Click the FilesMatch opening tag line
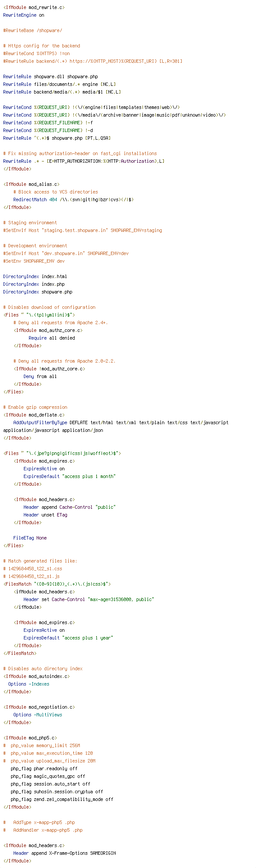Screen dimensions: 256x868 pyautogui.click(x=57, y=584)
